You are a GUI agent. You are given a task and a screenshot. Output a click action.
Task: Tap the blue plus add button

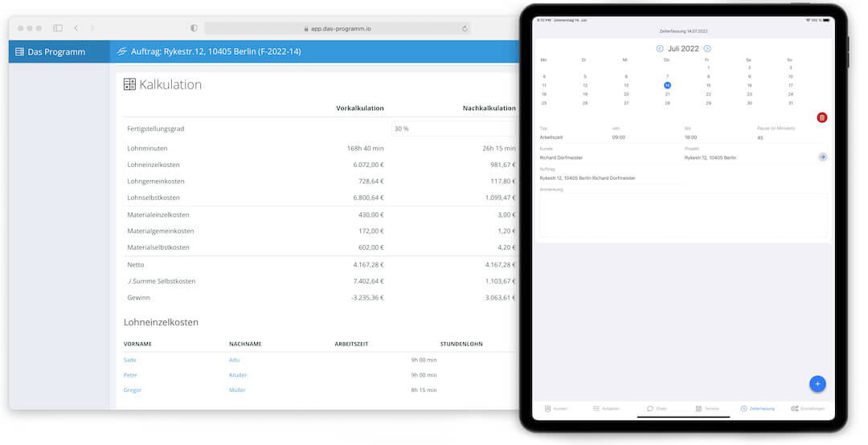817,384
